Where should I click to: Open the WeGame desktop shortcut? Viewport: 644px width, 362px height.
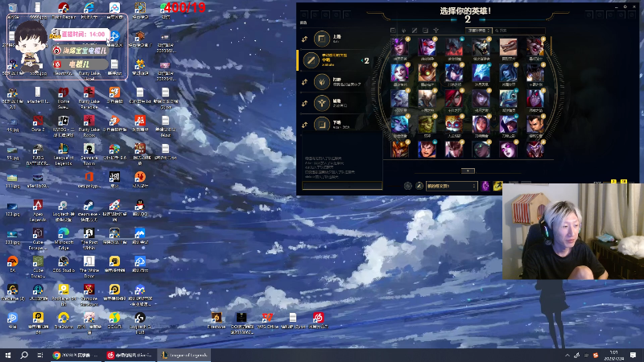[x=12, y=292]
